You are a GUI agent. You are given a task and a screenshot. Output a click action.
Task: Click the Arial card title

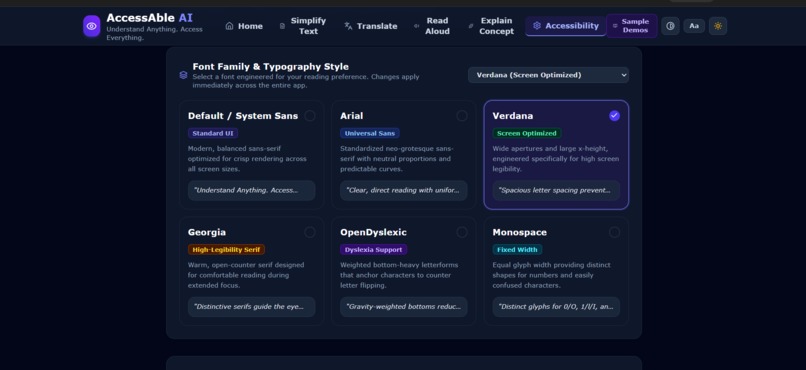point(352,116)
